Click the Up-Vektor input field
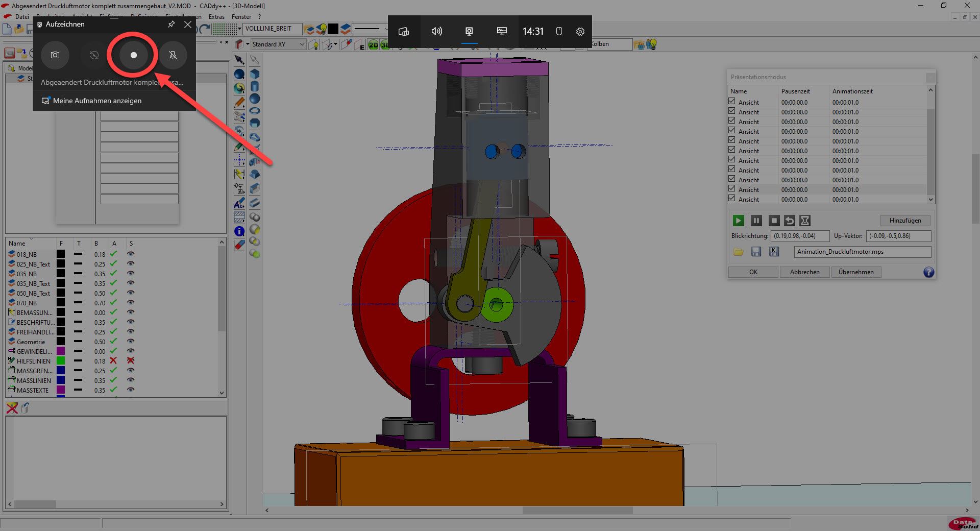The height and width of the screenshot is (531, 980). 898,236
